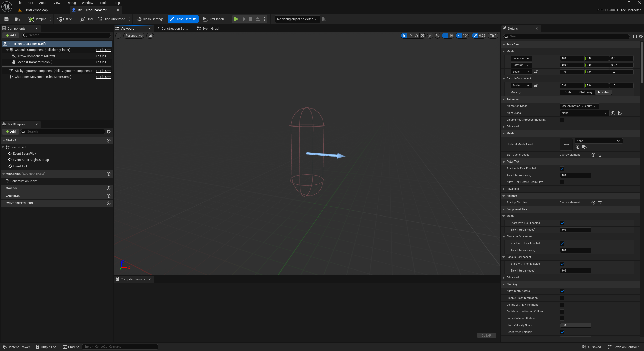The image size is (644, 351).
Task: Compile the blueprint
Action: coord(37,19)
